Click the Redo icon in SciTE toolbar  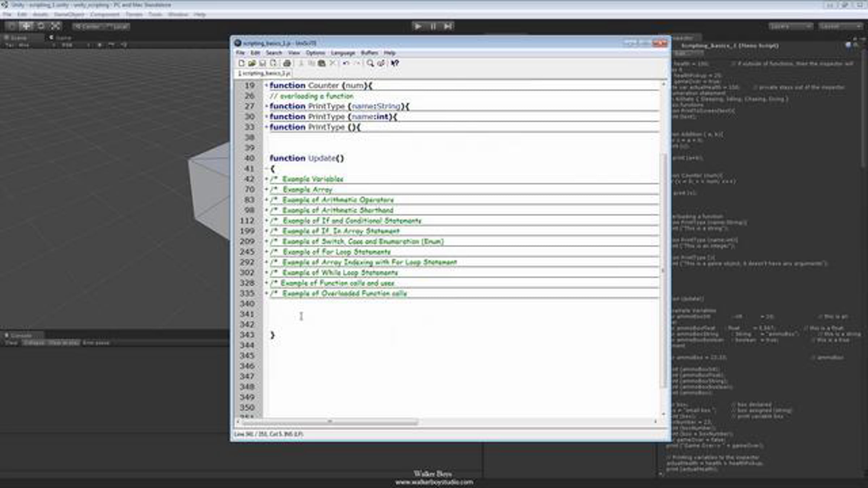[357, 63]
